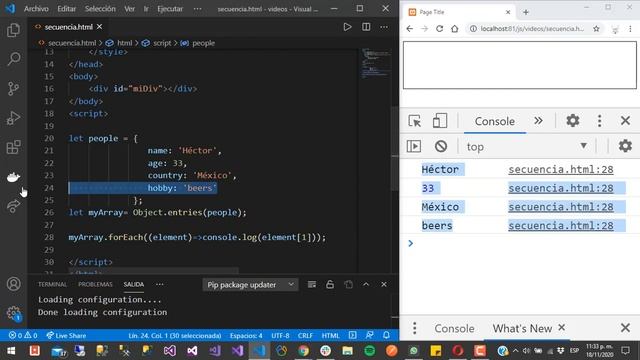Open the Selección menu

pos(100,9)
